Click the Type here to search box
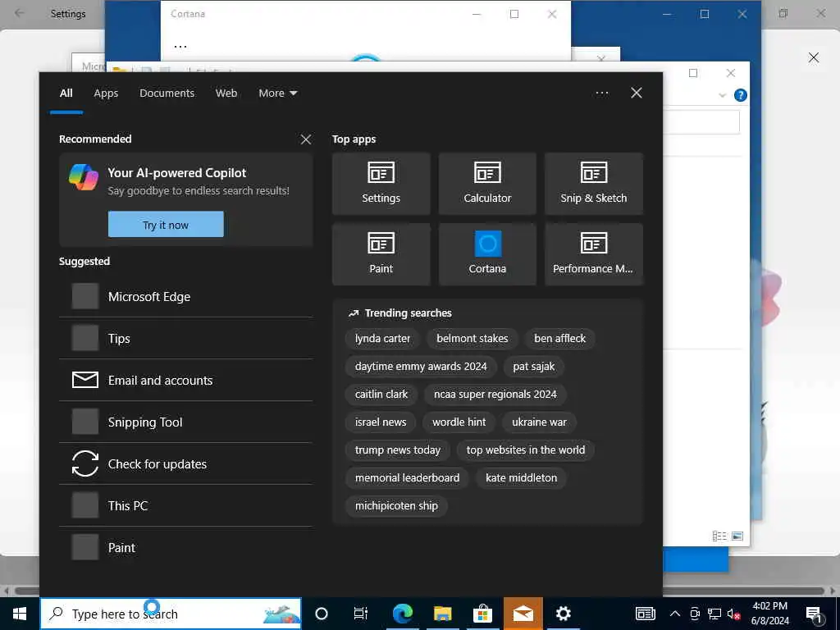This screenshot has width=840, height=630. point(171,614)
